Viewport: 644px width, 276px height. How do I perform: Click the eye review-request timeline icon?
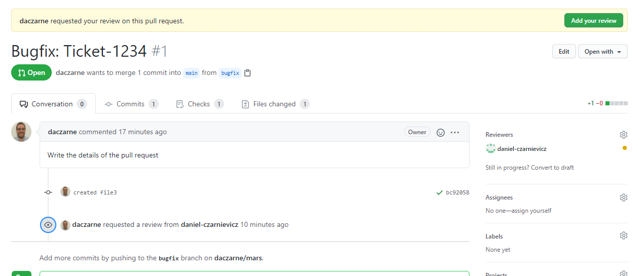48,225
